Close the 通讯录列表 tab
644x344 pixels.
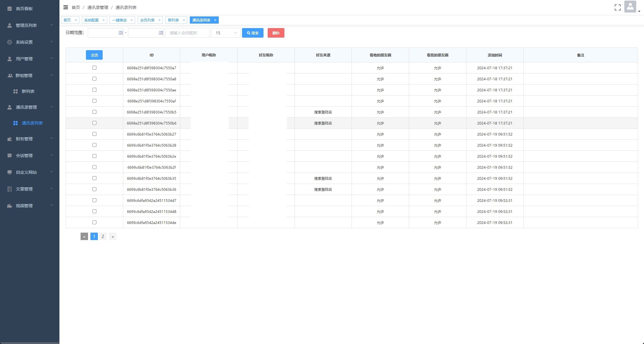[x=215, y=20]
